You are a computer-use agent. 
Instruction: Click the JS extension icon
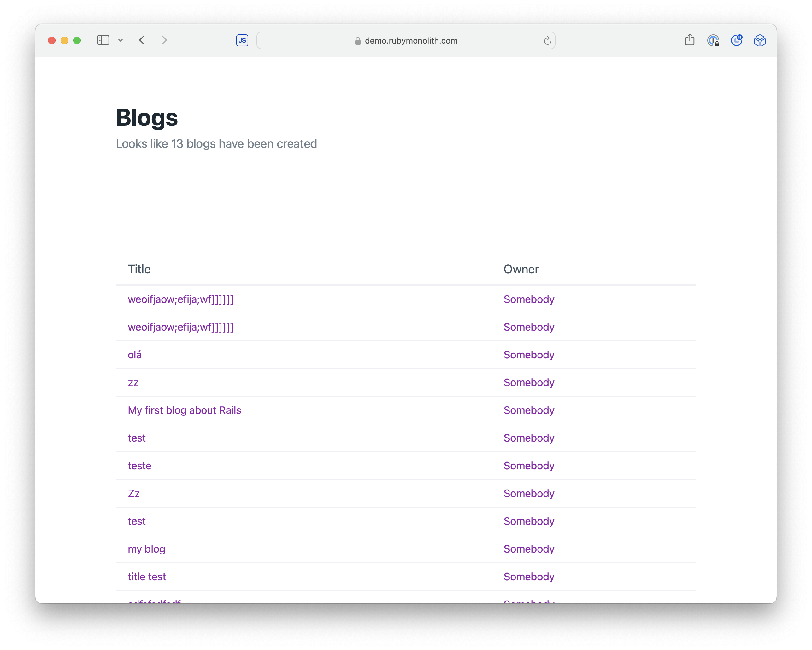coord(242,40)
